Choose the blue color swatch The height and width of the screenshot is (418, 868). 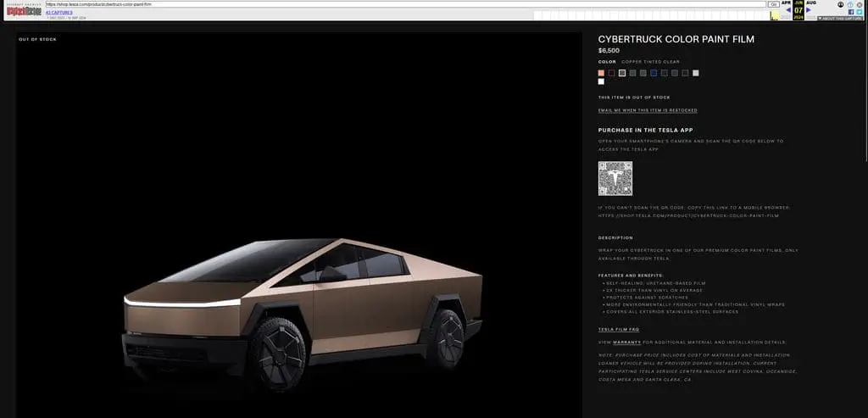point(654,73)
